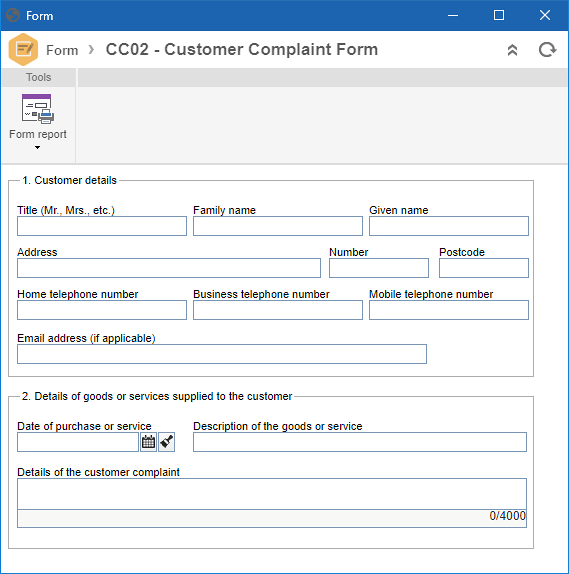Screen dimensions: 569x574
Task: Focus the Title (Mr., Mrs., etc.) field
Action: coord(102,226)
